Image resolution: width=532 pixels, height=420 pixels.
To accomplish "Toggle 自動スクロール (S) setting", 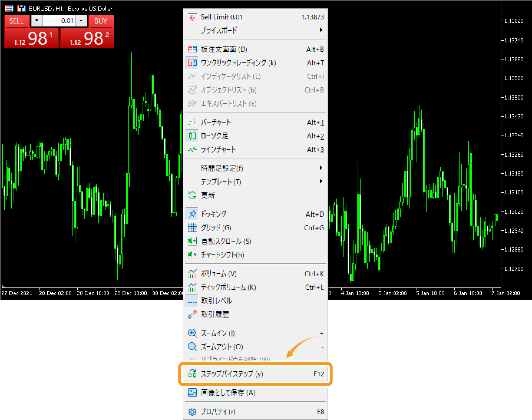I will (x=255, y=241).
